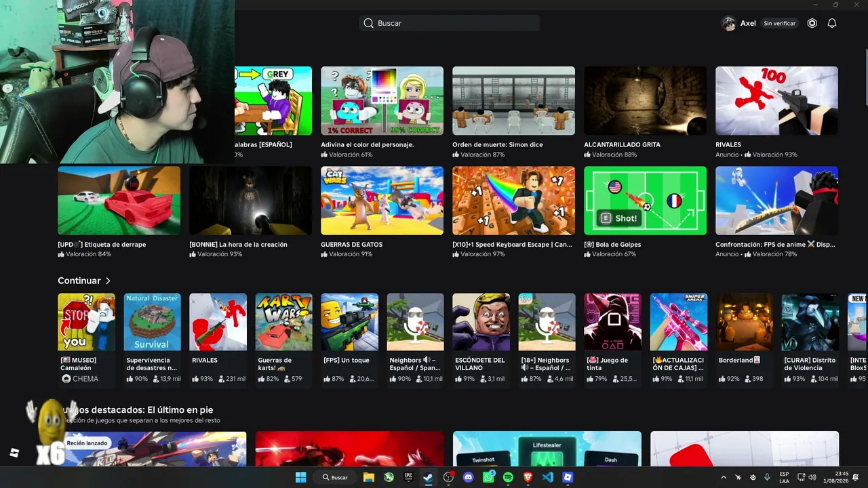Open Spotify from the taskbar
The image size is (868, 488).
point(508,477)
